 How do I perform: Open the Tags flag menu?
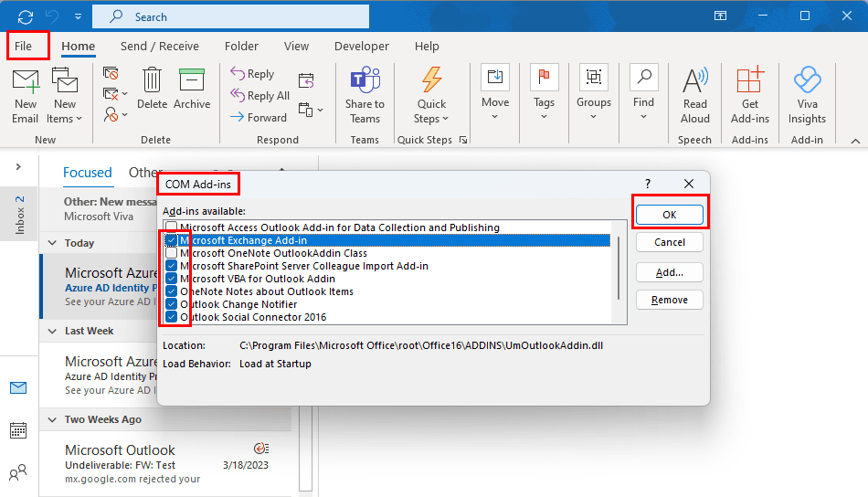click(544, 93)
